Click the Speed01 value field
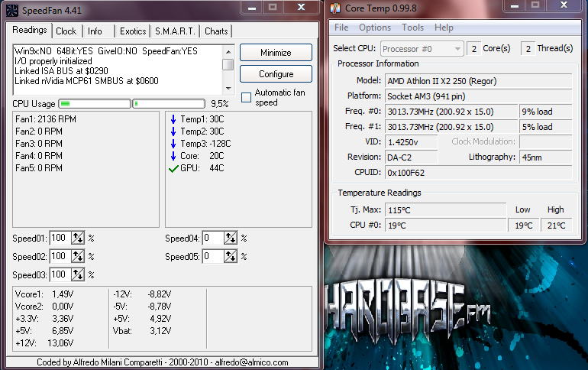 [60, 238]
